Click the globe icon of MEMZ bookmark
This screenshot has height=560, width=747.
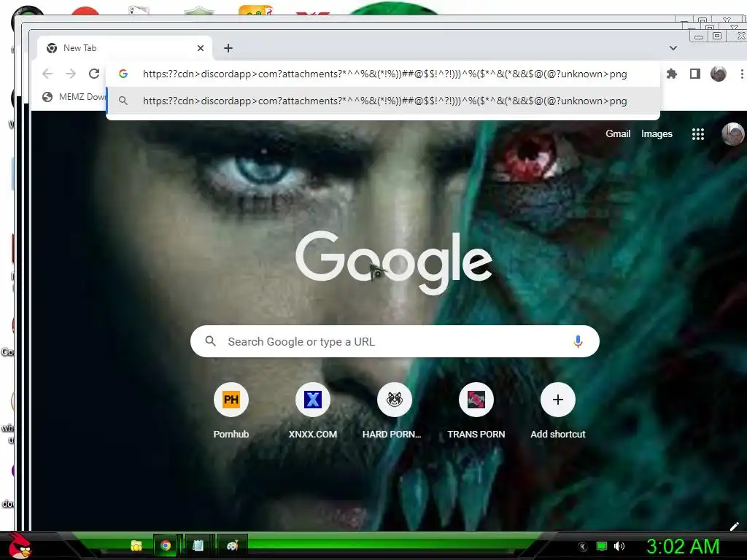point(47,97)
